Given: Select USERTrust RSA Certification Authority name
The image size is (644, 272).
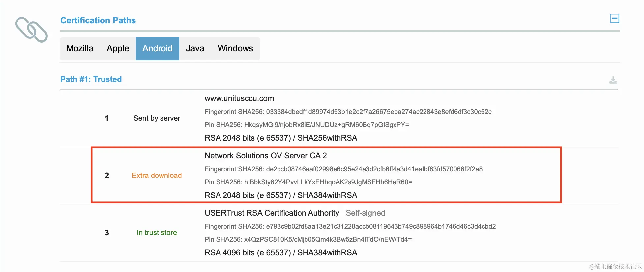Looking at the screenshot, I should tap(272, 213).
